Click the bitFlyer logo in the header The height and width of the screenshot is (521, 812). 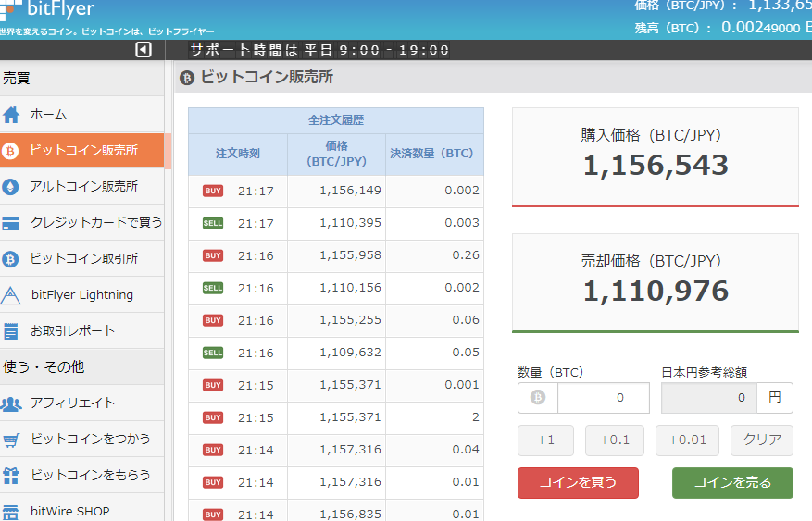pos(47,9)
